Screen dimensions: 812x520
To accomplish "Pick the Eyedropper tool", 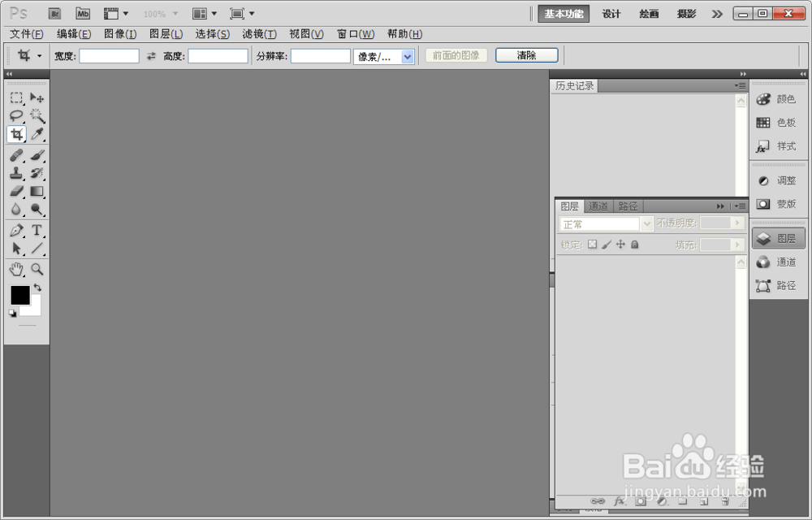I will [x=37, y=133].
